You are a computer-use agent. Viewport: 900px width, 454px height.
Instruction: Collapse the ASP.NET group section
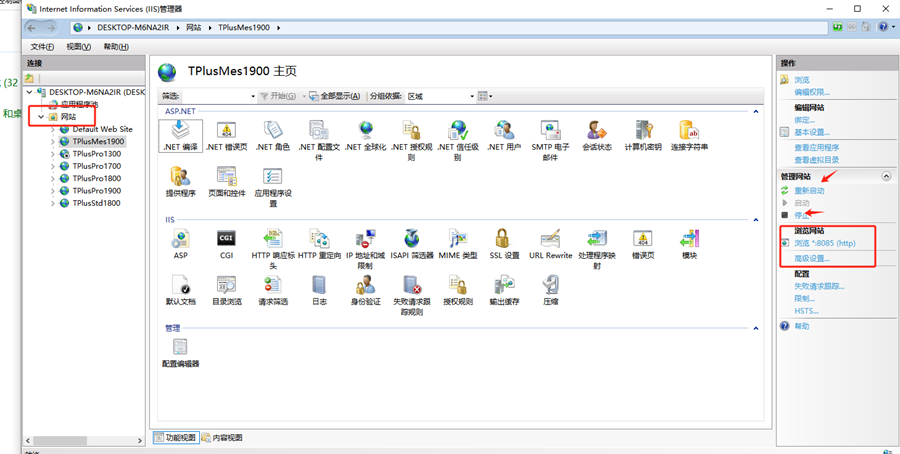tap(756, 111)
